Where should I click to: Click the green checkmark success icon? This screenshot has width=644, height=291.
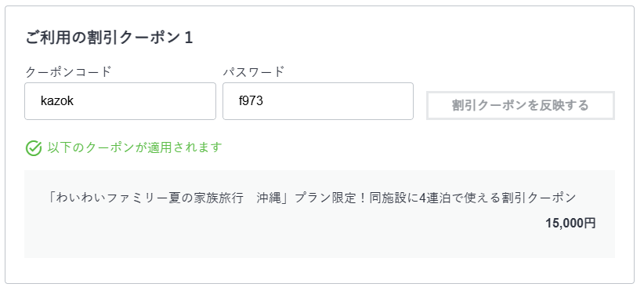pyautogui.click(x=33, y=148)
